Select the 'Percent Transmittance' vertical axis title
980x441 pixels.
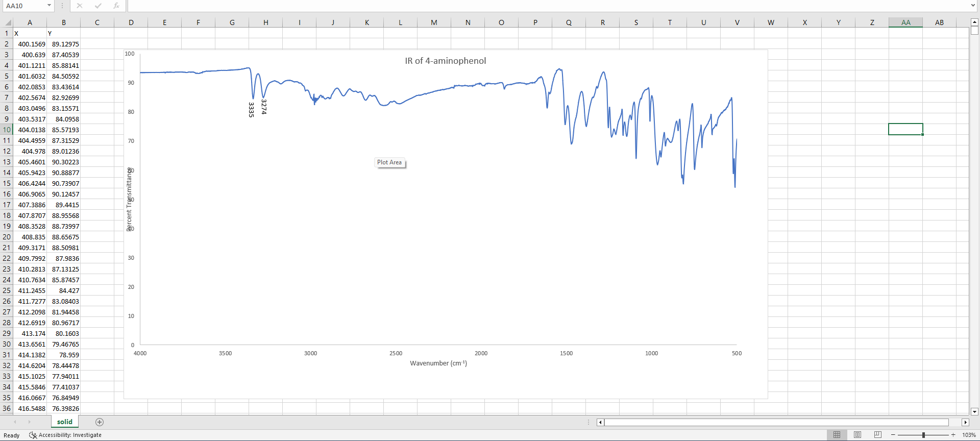click(129, 199)
